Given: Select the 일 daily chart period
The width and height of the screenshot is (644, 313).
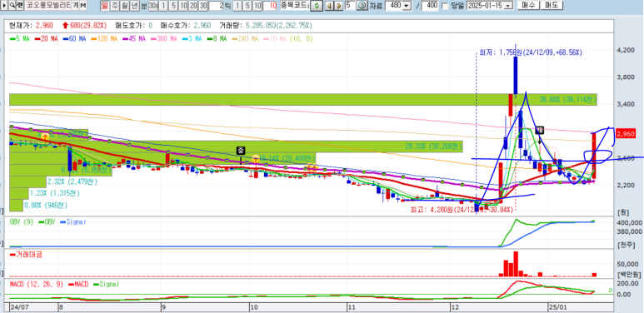Looking at the screenshot, I should coord(105,6).
